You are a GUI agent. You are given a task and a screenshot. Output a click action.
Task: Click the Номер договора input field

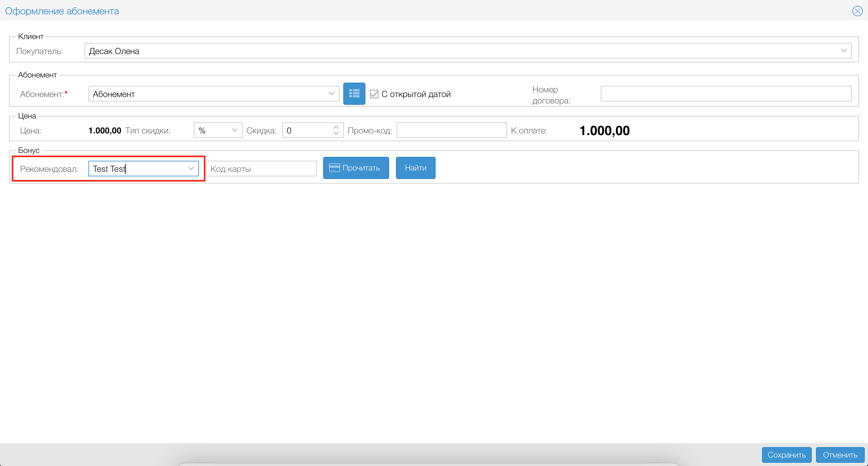[726, 94]
